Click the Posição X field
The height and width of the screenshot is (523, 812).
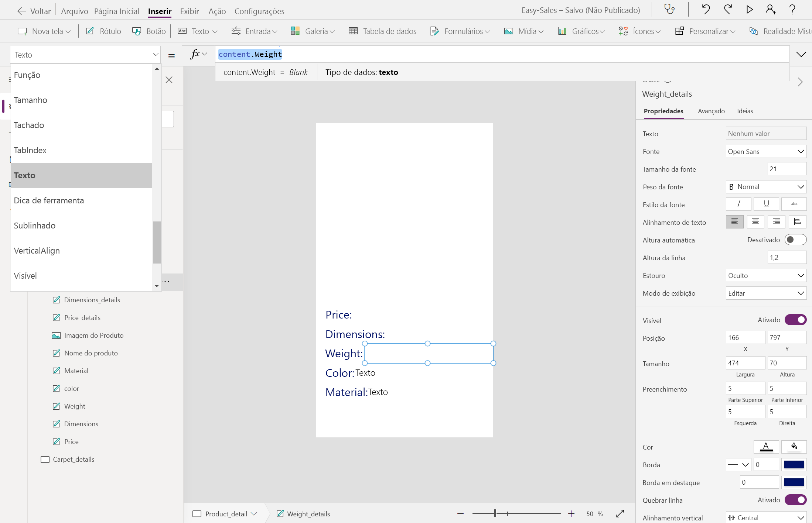pos(745,337)
